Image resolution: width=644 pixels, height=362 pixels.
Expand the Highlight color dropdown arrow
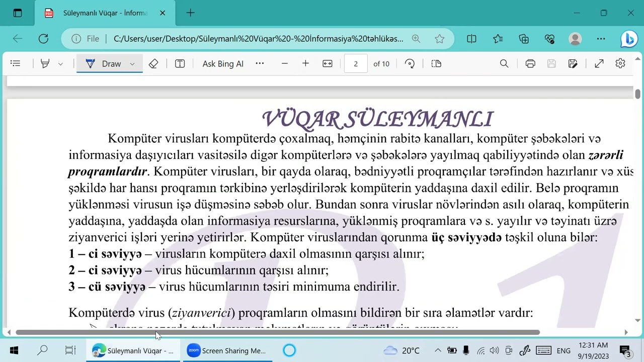click(x=60, y=64)
